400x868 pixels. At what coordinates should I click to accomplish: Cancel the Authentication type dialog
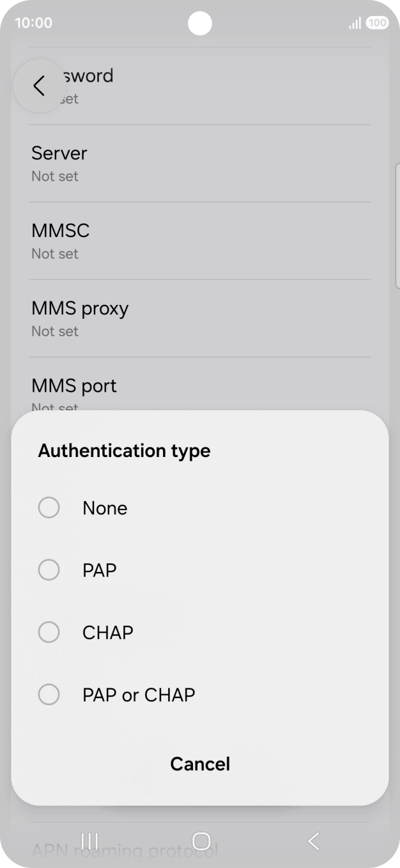tap(200, 764)
